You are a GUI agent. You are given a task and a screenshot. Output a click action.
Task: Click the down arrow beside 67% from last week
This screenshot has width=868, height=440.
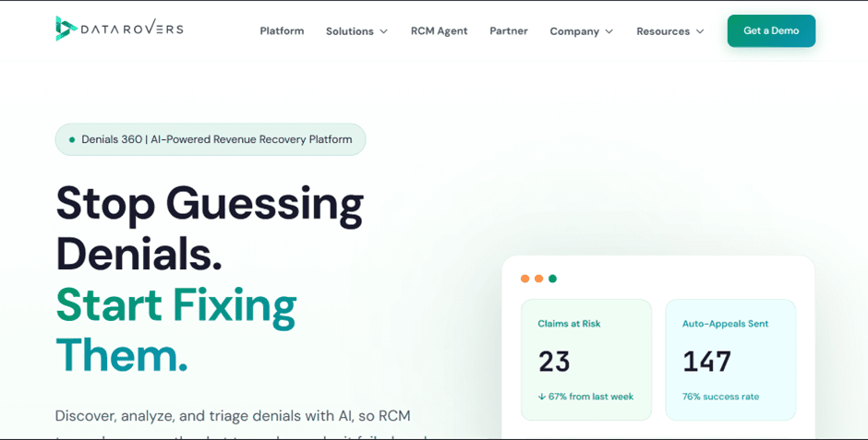tap(542, 397)
